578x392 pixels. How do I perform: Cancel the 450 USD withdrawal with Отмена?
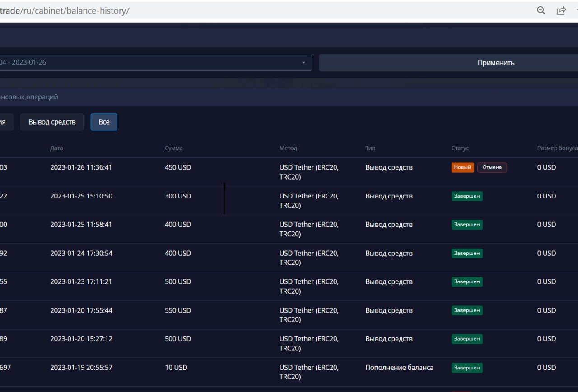[x=492, y=167]
